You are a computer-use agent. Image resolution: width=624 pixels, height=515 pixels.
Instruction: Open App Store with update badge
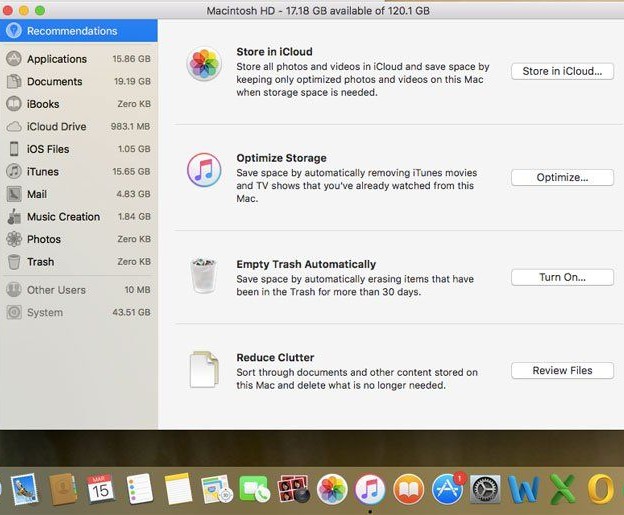click(447, 489)
